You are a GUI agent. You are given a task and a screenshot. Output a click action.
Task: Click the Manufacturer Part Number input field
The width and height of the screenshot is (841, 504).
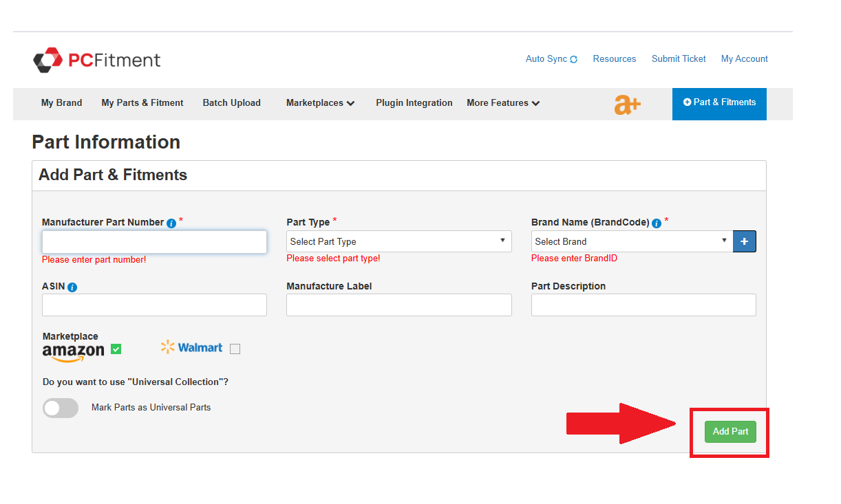(154, 241)
